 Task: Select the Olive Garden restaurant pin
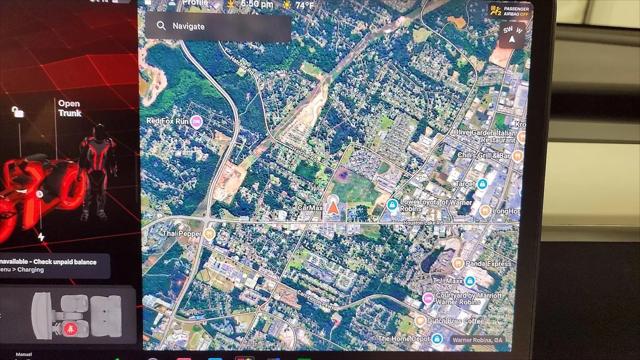pos(521,137)
